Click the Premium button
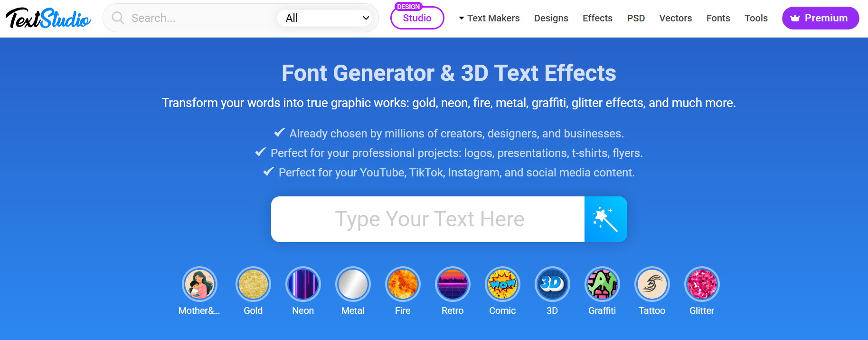Image resolution: width=868 pixels, height=340 pixels. pyautogui.click(x=821, y=18)
